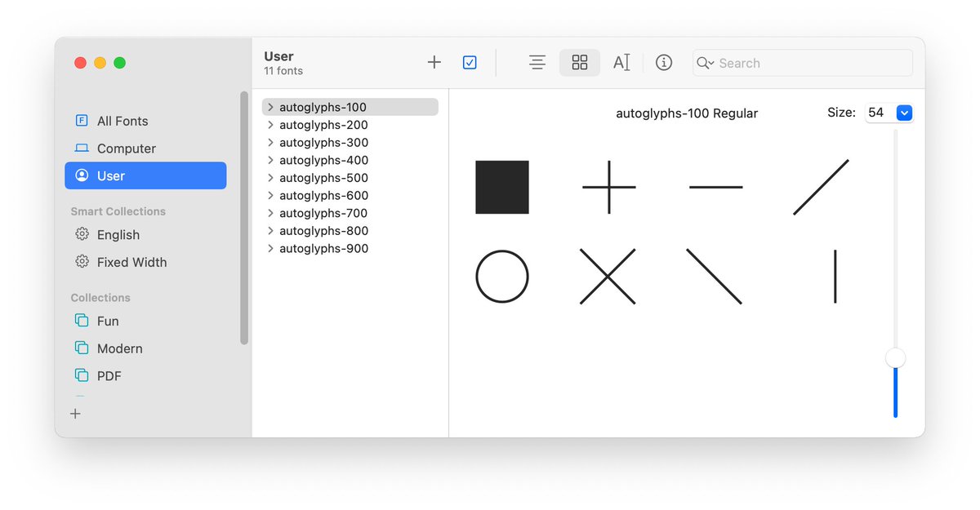Open the Fixed Width smart collection
Screen dimensions: 980x510
[145, 262]
